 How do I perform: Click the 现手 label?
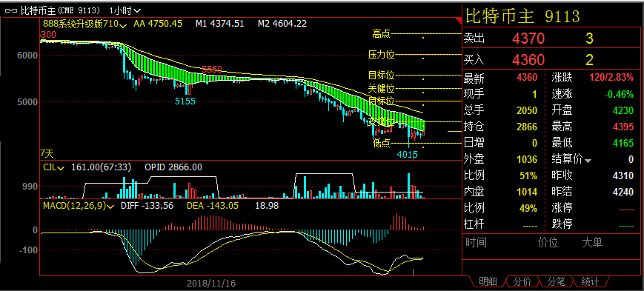(474, 94)
